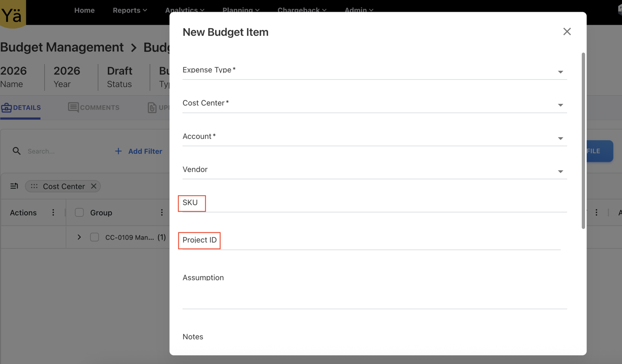The image size is (622, 364).
Task: Click the Upload attachment icon
Action: (x=152, y=107)
